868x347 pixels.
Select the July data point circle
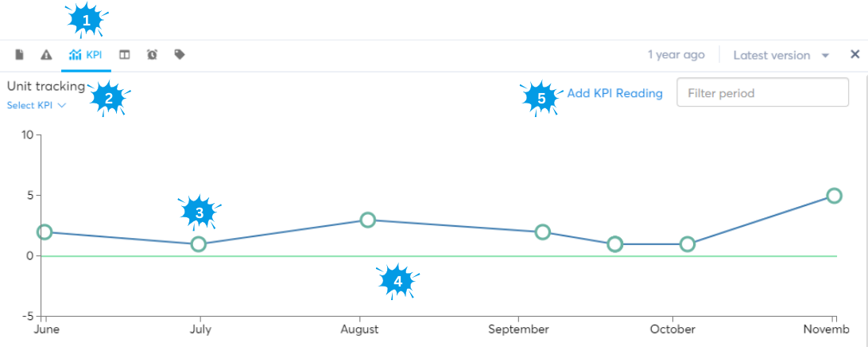[199, 244]
